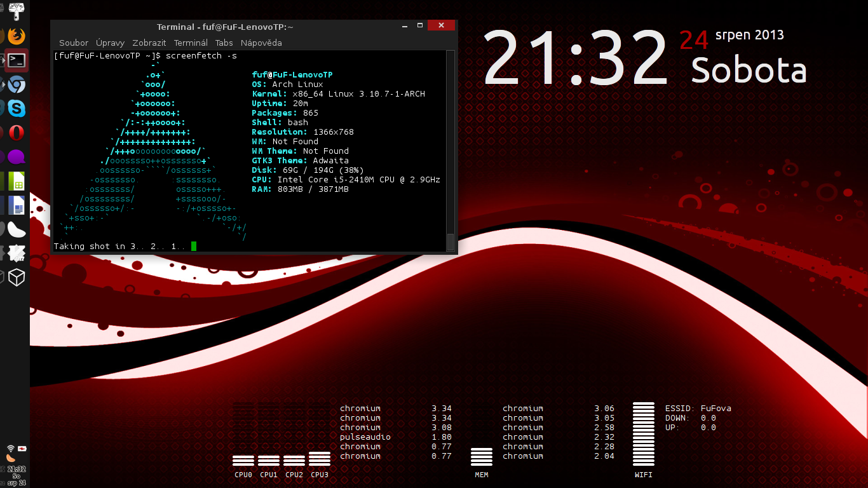Viewport: 868px width, 488px height.
Task: Click the memory list value 3.06
Action: pos(604,409)
